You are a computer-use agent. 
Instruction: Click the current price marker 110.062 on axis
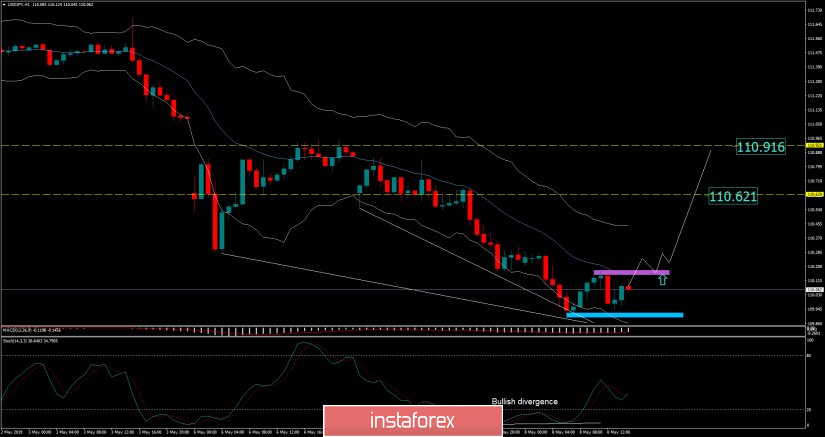[814, 289]
